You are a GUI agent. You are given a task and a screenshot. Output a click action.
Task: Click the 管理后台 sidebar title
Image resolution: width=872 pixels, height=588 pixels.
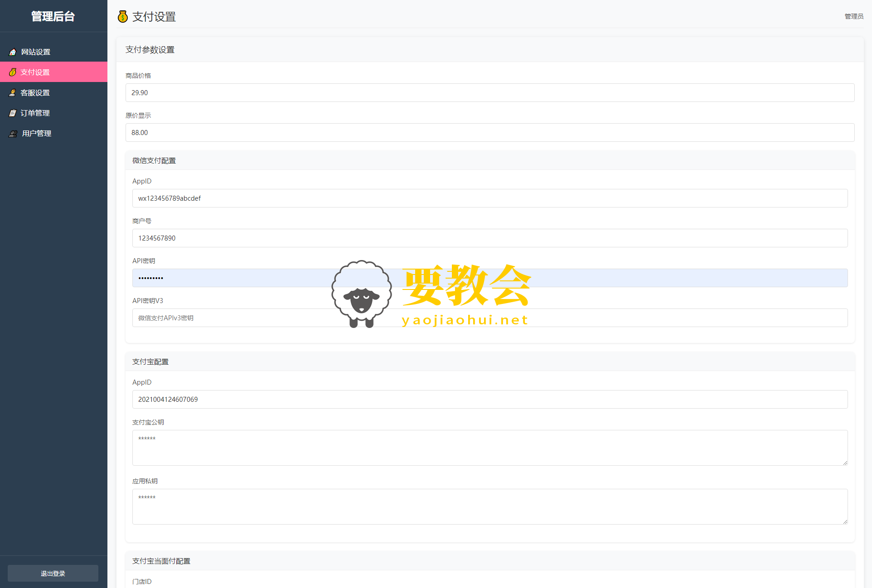(53, 16)
